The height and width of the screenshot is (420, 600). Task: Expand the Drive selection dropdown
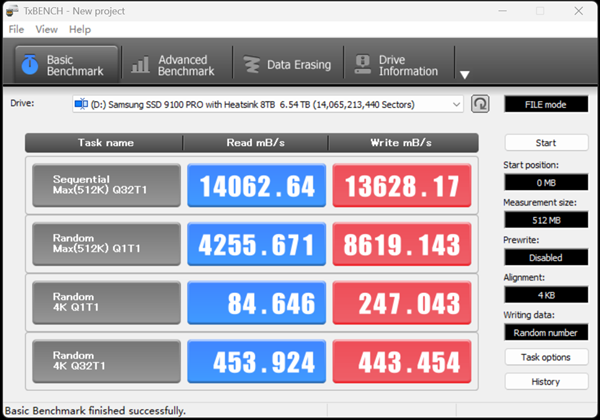tap(457, 104)
